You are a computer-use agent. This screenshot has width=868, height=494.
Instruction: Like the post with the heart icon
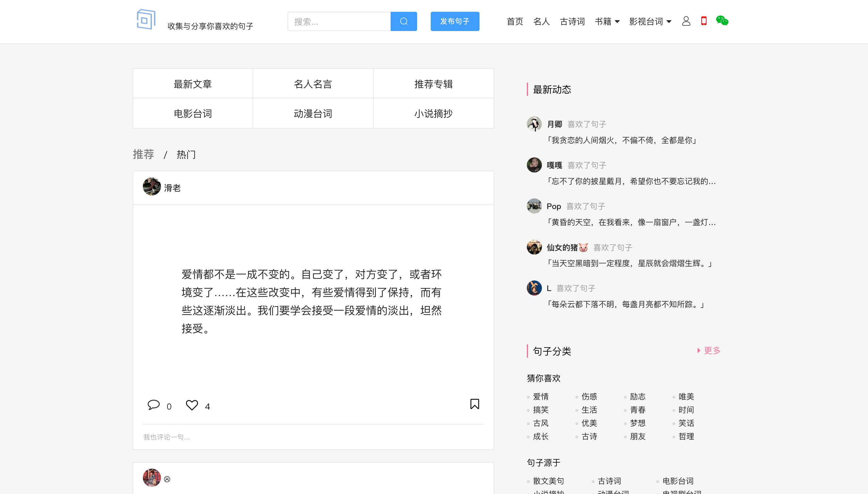192,405
